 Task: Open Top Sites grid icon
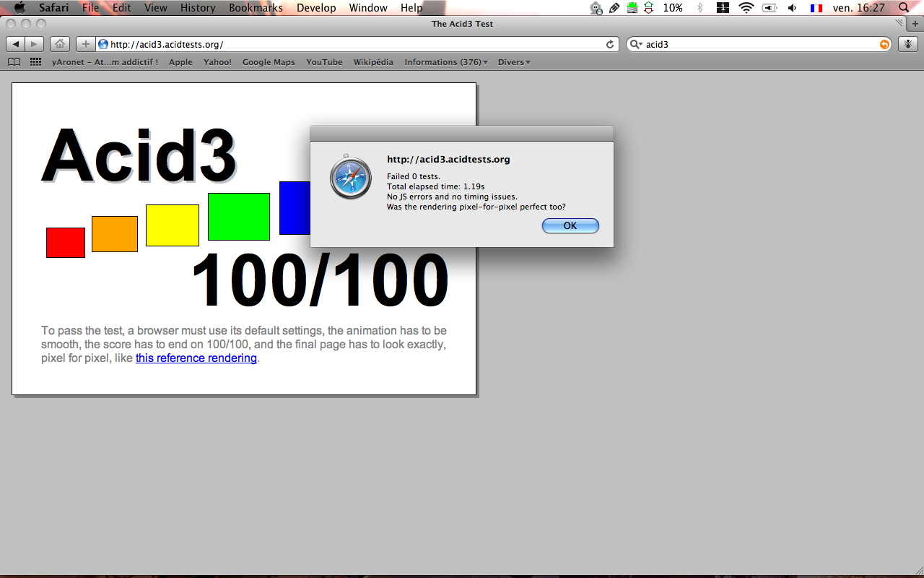[x=35, y=62]
